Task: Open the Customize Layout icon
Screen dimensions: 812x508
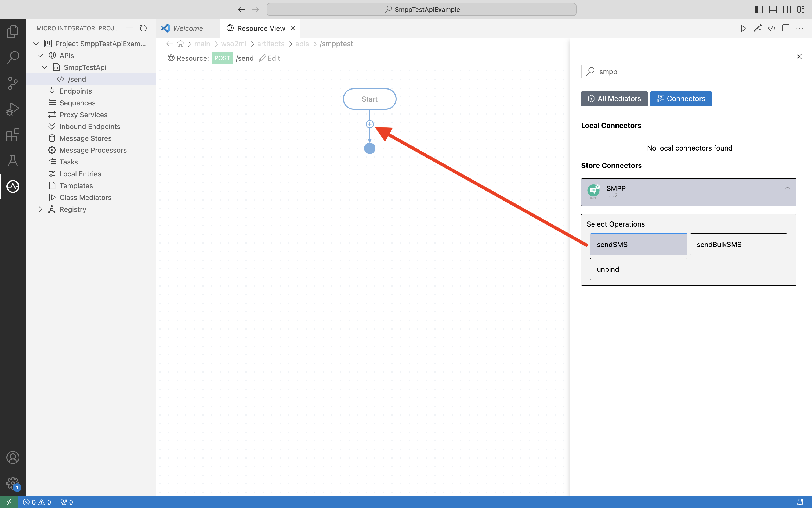Action: 801,9
